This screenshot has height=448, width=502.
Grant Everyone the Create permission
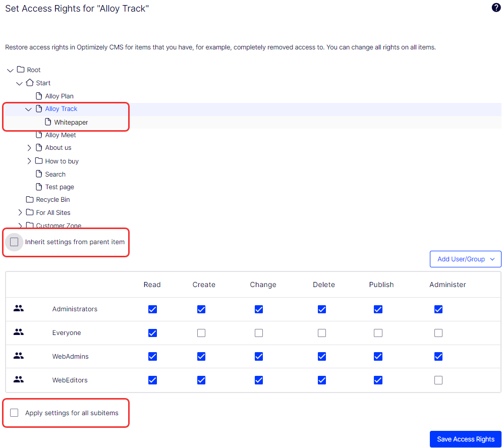(201, 332)
